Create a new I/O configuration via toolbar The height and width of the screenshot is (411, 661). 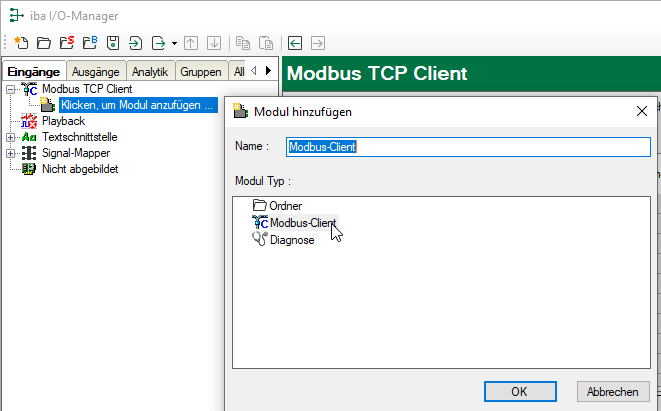tap(21, 43)
